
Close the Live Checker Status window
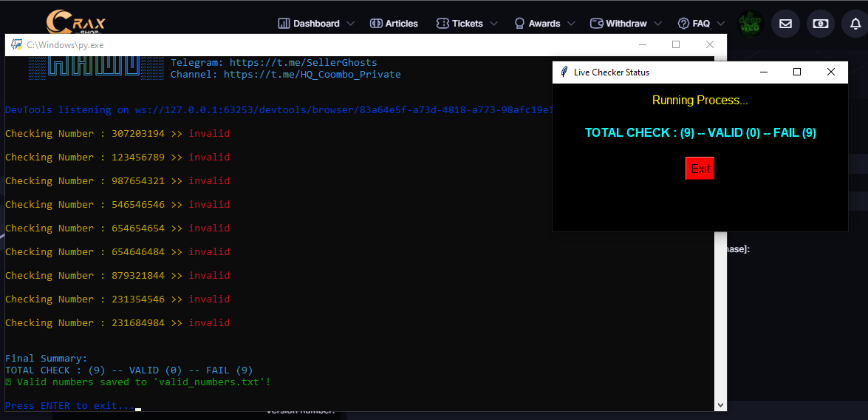point(831,72)
